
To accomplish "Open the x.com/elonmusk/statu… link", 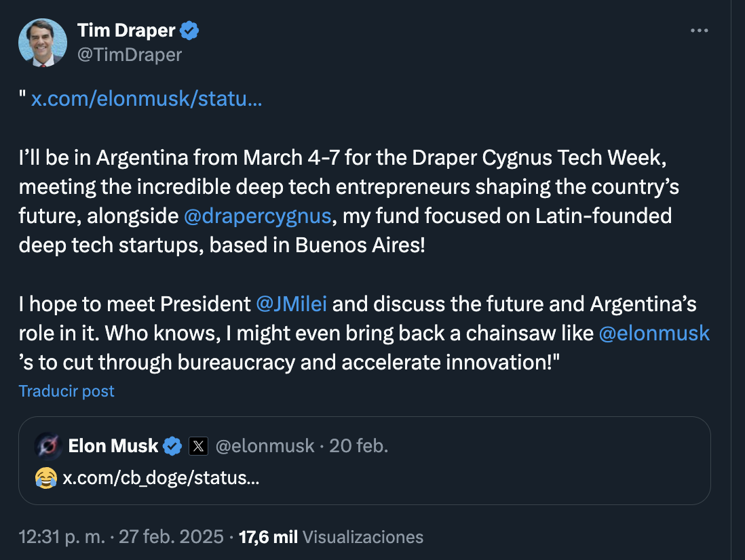I will click(x=147, y=100).
